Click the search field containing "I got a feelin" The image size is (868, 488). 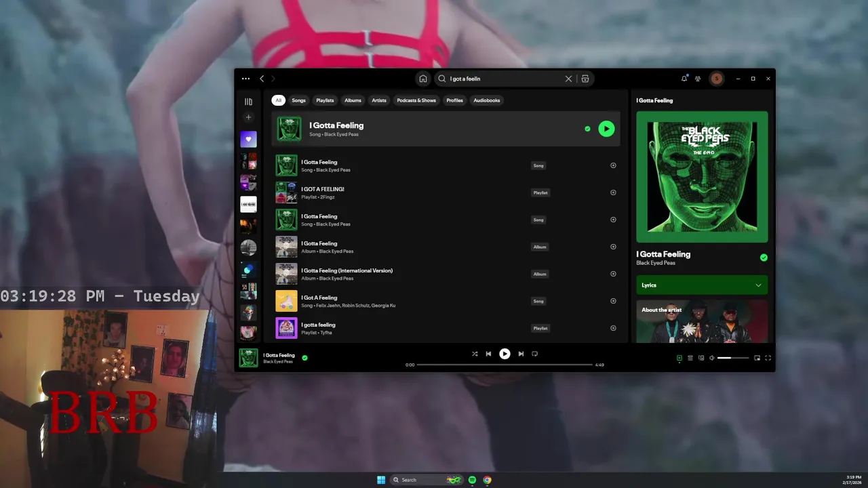(x=505, y=79)
